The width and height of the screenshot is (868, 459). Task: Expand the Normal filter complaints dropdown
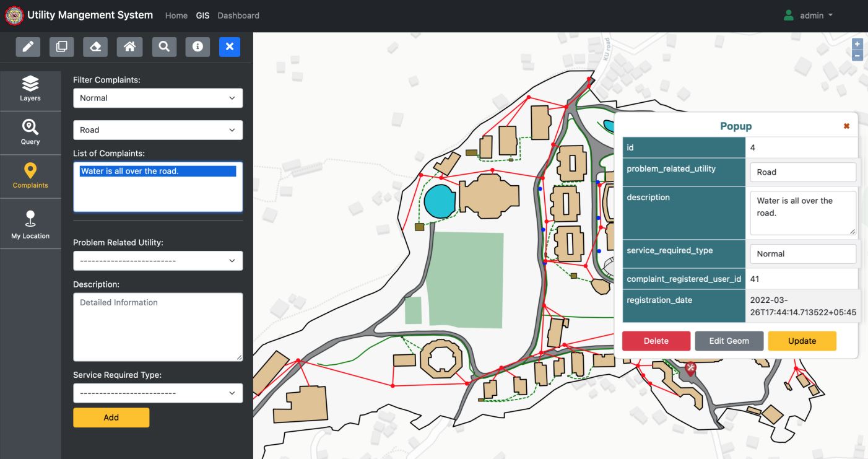tap(158, 98)
